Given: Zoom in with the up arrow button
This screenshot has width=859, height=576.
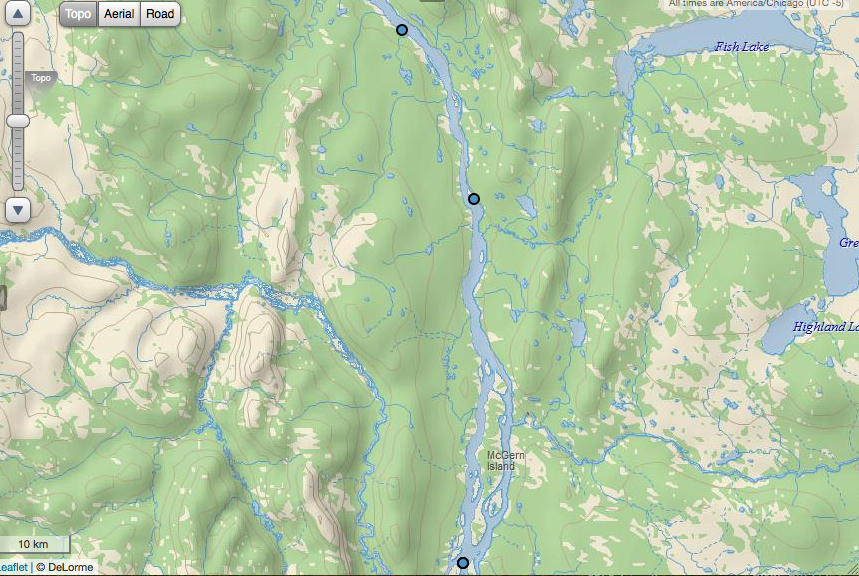Looking at the screenshot, I should tap(18, 13).
